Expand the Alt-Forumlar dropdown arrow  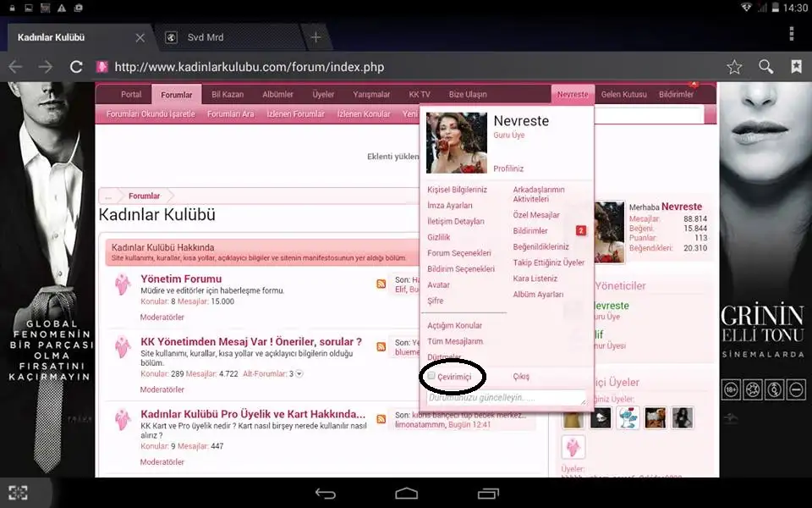[299, 373]
